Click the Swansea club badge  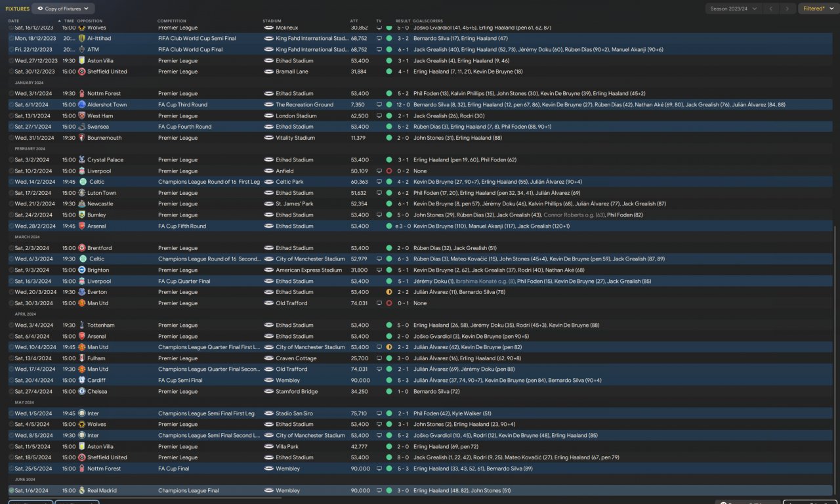click(x=82, y=127)
